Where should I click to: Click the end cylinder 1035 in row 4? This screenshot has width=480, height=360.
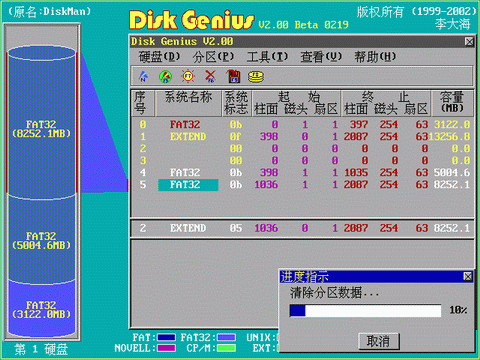[356, 173]
